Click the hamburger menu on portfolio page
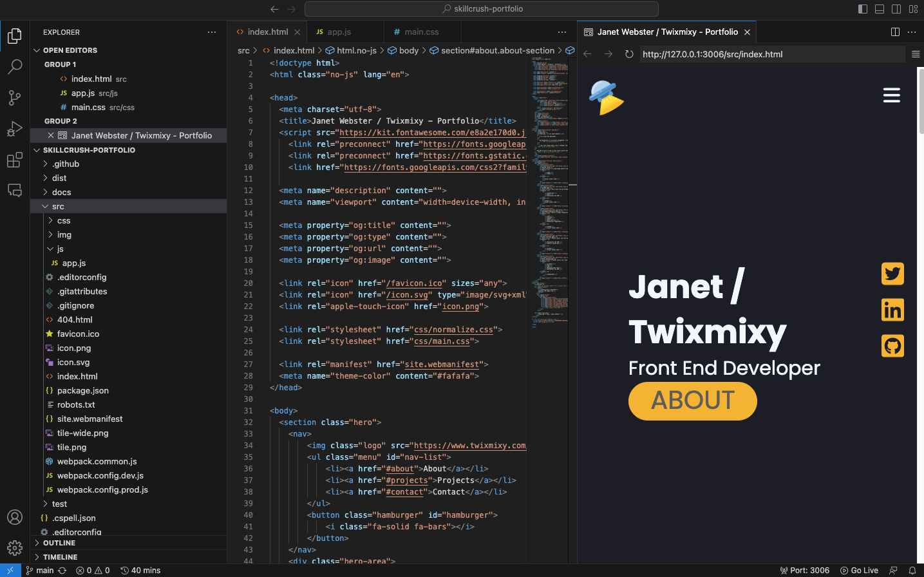This screenshot has width=924, height=577. 892,95
